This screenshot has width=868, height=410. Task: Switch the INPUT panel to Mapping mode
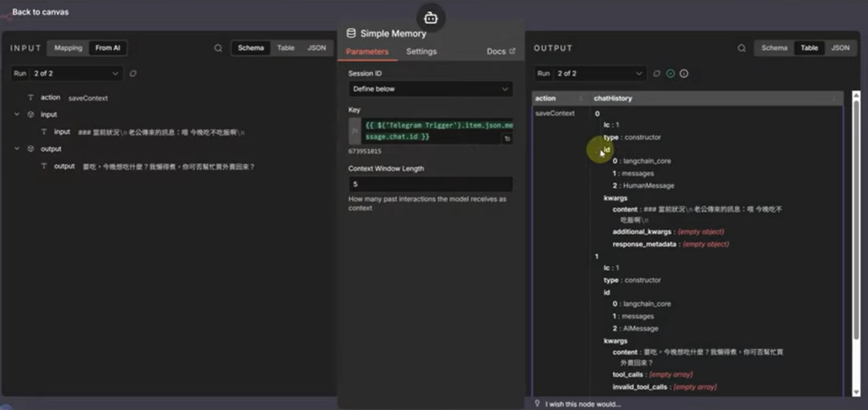(68, 48)
